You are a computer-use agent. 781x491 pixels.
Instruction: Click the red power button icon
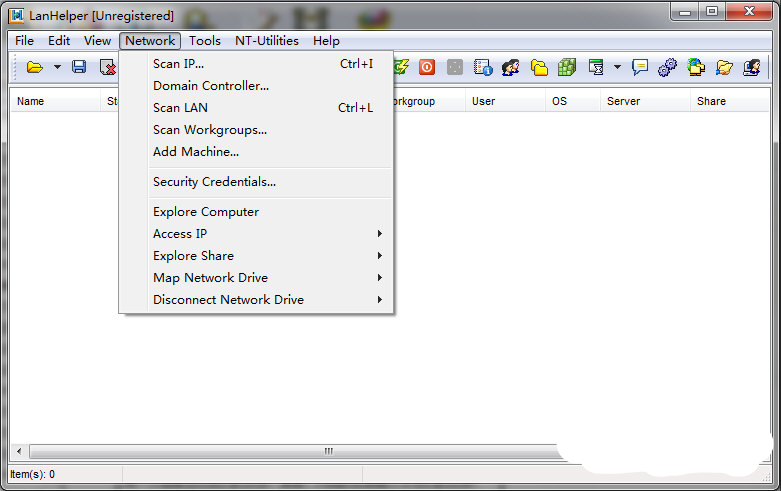[427, 67]
